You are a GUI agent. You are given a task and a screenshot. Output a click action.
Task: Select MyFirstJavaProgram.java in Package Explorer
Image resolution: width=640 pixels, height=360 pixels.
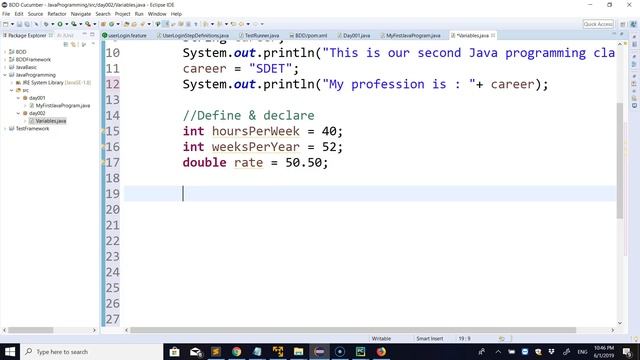point(62,106)
